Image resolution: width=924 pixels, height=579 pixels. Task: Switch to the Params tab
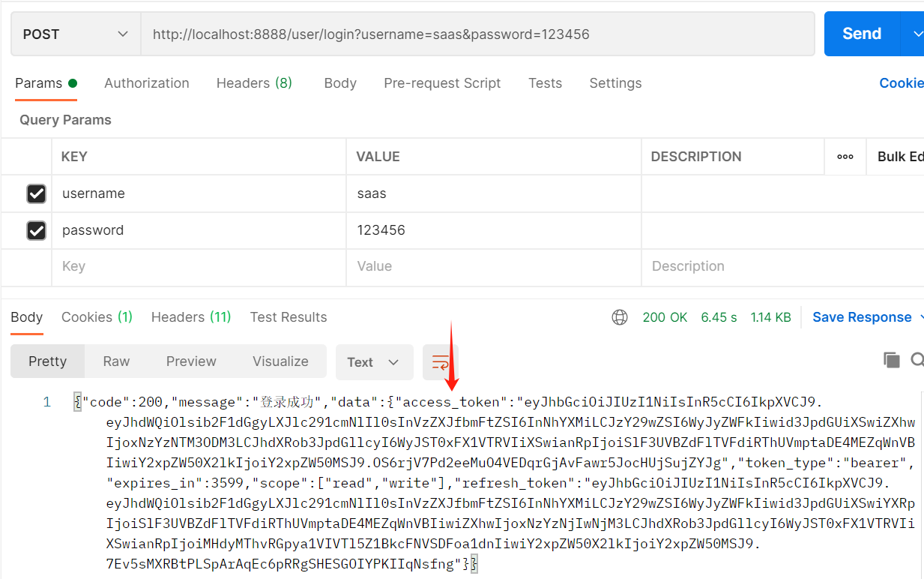[x=46, y=83]
